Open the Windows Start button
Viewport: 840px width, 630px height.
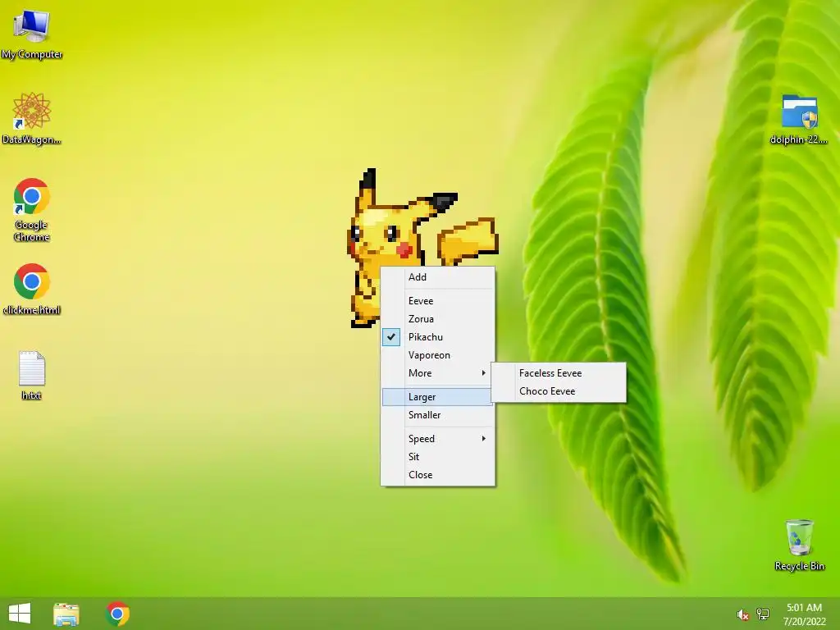[20, 614]
